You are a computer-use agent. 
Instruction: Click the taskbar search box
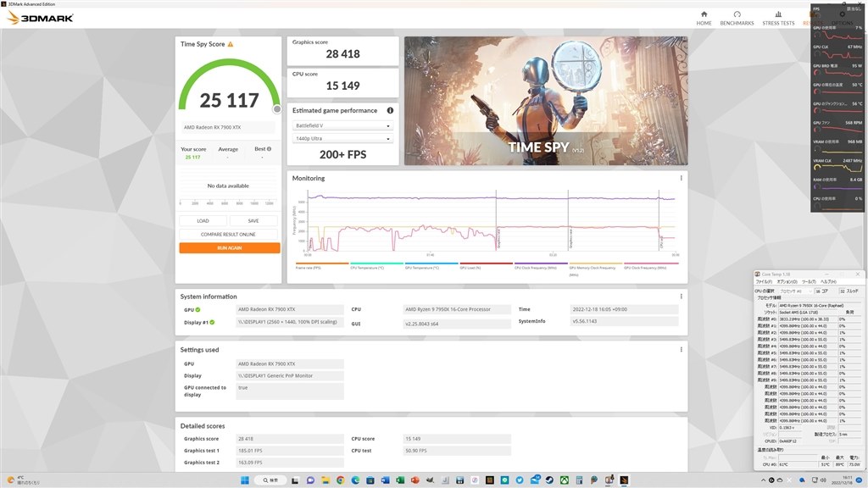coord(270,480)
